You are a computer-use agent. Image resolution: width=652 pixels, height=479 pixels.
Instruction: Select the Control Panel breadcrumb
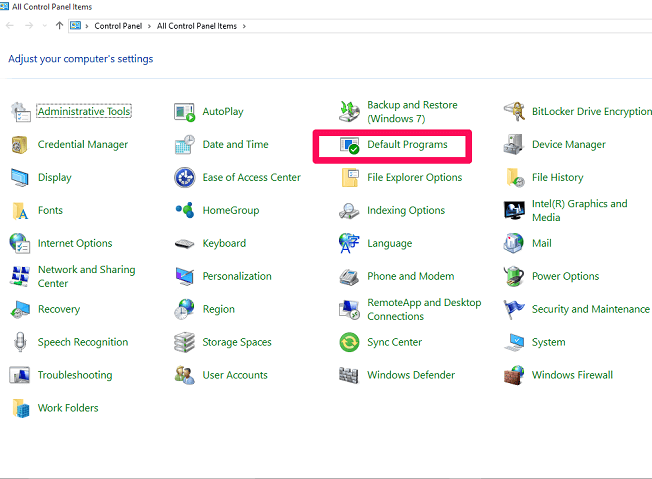click(118, 26)
